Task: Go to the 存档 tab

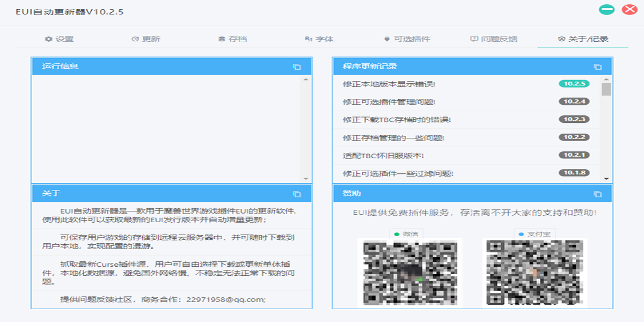Action: (233, 39)
